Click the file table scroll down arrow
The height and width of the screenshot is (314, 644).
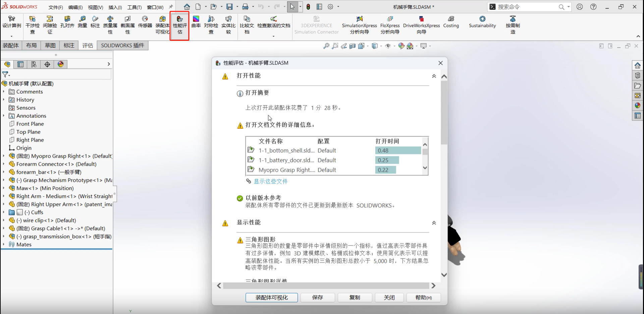pos(425,168)
